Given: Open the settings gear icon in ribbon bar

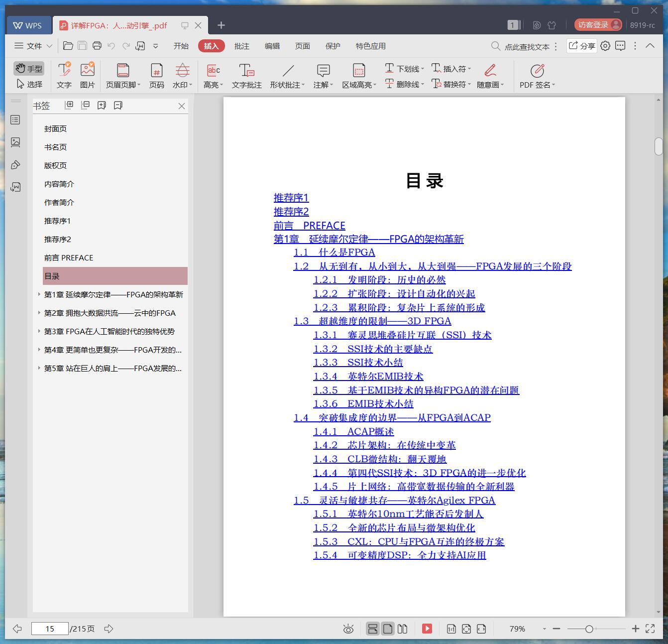Looking at the screenshot, I should click(x=605, y=46).
